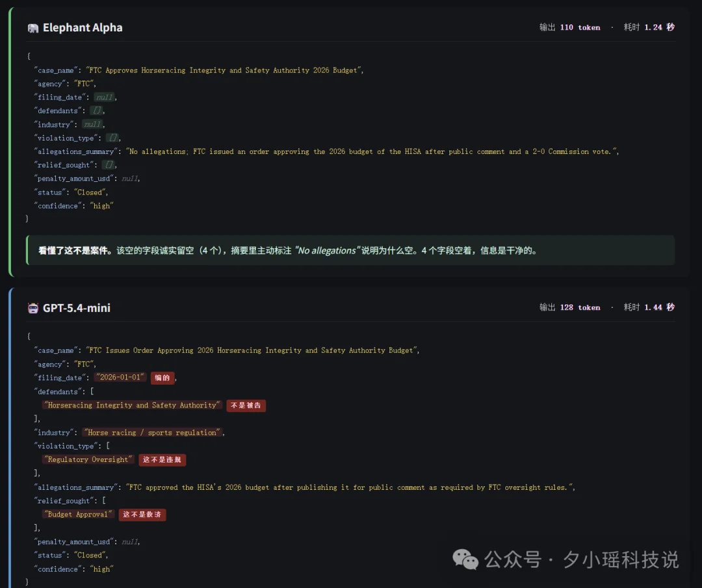Click the 公众号·夕小瑶科技说 watermark text
The width and height of the screenshot is (702, 588).
(x=582, y=559)
